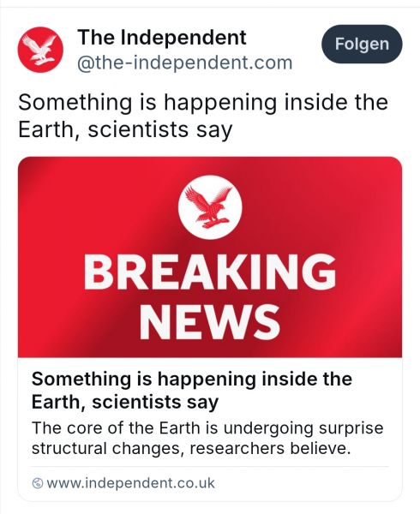This screenshot has height=514, width=420.
Task: Click "Something is happening inside the" bold card line
Action: [192, 379]
